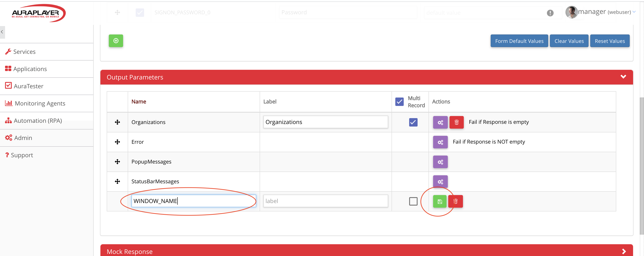
Task: Toggle the Multi Record header checkbox
Action: click(399, 102)
